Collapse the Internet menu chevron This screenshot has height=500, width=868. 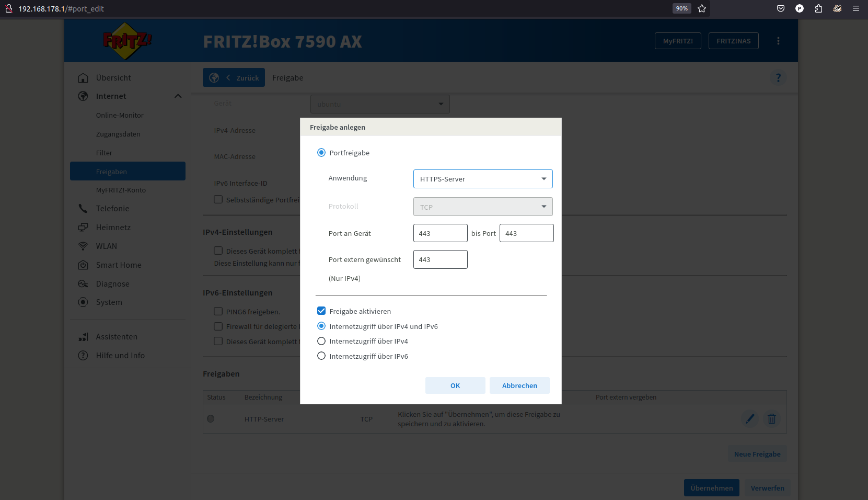pyautogui.click(x=178, y=96)
